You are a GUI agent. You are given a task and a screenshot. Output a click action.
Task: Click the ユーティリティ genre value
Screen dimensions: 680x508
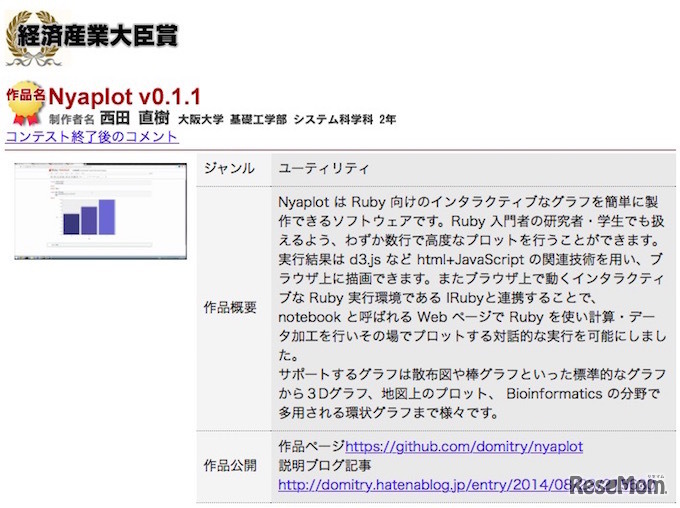click(x=324, y=168)
